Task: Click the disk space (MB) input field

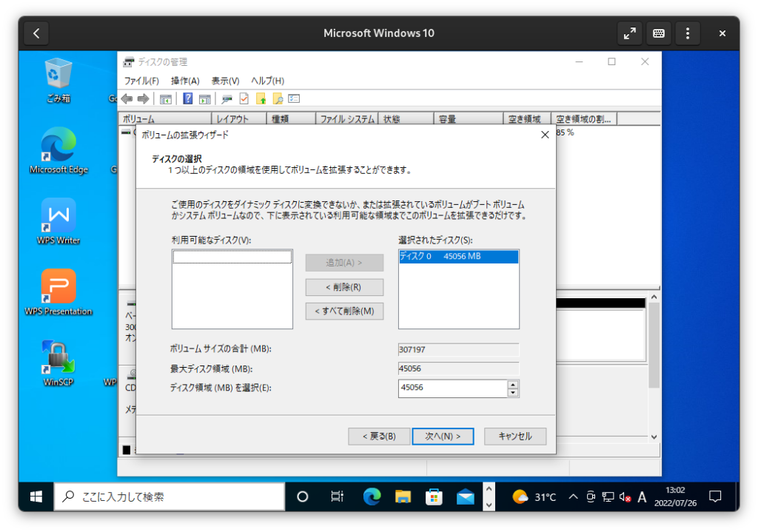Action: [x=453, y=388]
